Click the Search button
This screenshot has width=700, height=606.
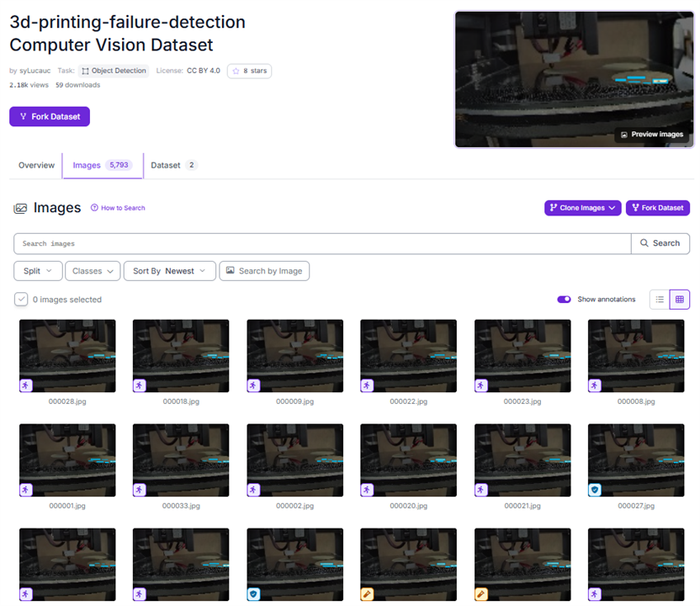[660, 243]
